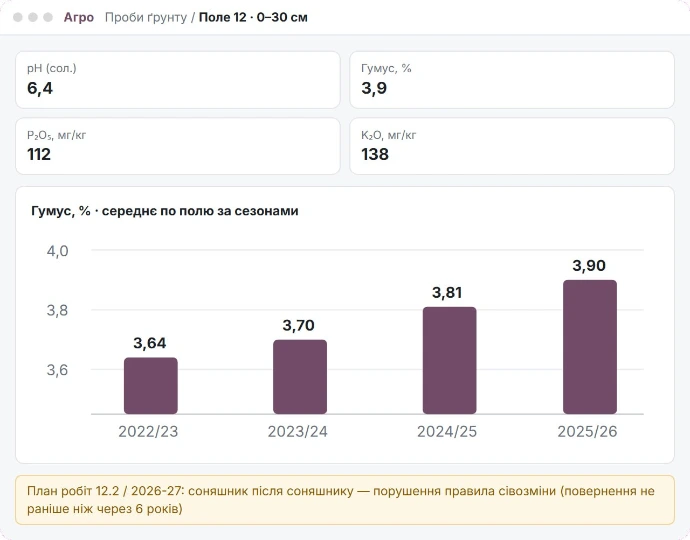
Task: Click the 2025/26 axis label
Action: point(587,431)
